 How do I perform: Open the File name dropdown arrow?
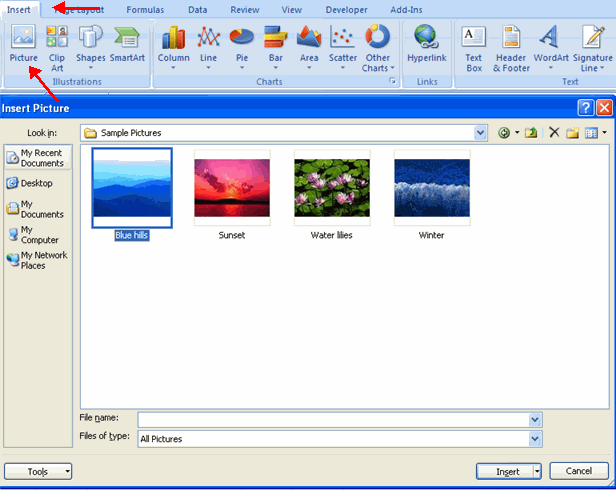[535, 419]
